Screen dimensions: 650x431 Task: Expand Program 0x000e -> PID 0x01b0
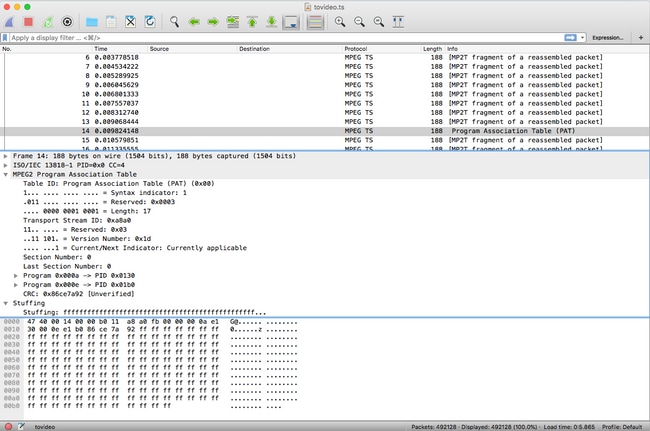pyautogui.click(x=16, y=285)
